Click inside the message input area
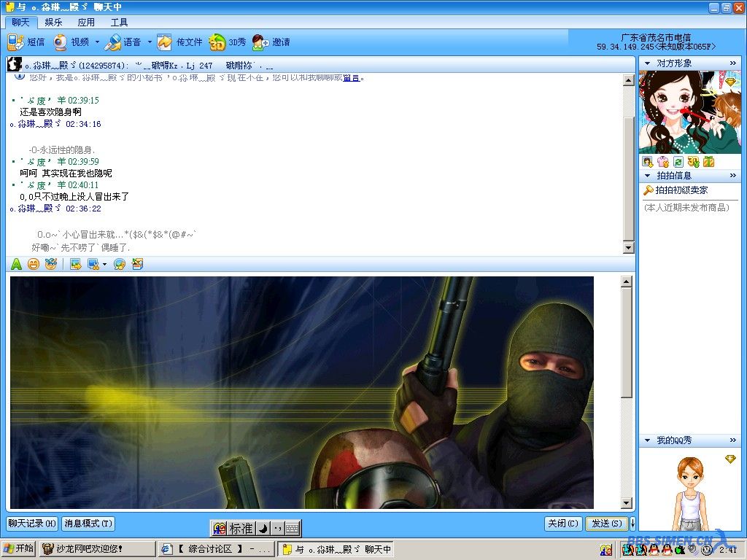The height and width of the screenshot is (560, 747). (314, 392)
